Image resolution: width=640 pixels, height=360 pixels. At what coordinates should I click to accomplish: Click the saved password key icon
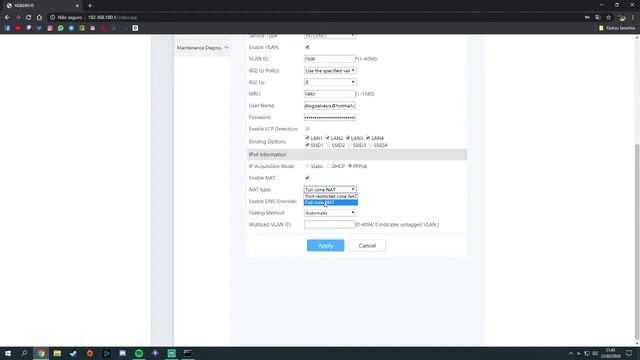587,18
